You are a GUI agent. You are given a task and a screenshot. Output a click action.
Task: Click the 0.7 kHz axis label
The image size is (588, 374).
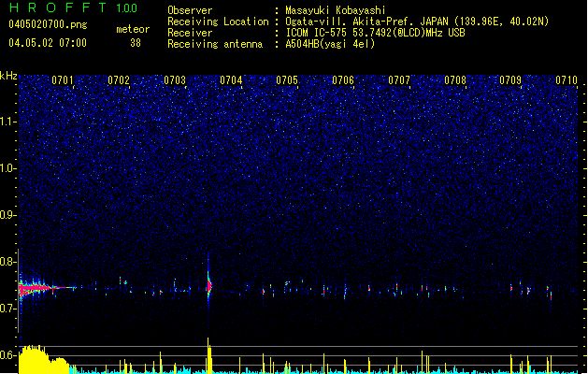(x=7, y=309)
